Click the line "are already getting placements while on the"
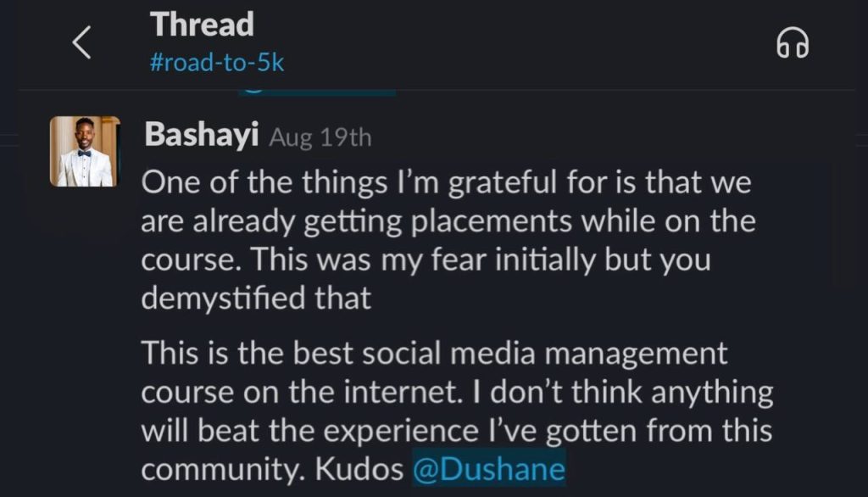The height and width of the screenshot is (497, 868). click(x=448, y=221)
